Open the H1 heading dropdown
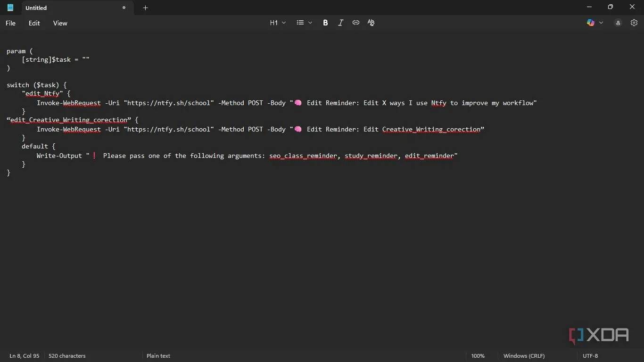The width and height of the screenshot is (644, 362). [278, 23]
